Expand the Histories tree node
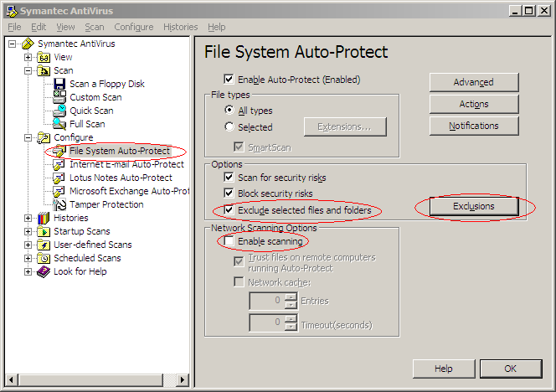Image resolution: width=556 pixels, height=392 pixels. click(28, 218)
